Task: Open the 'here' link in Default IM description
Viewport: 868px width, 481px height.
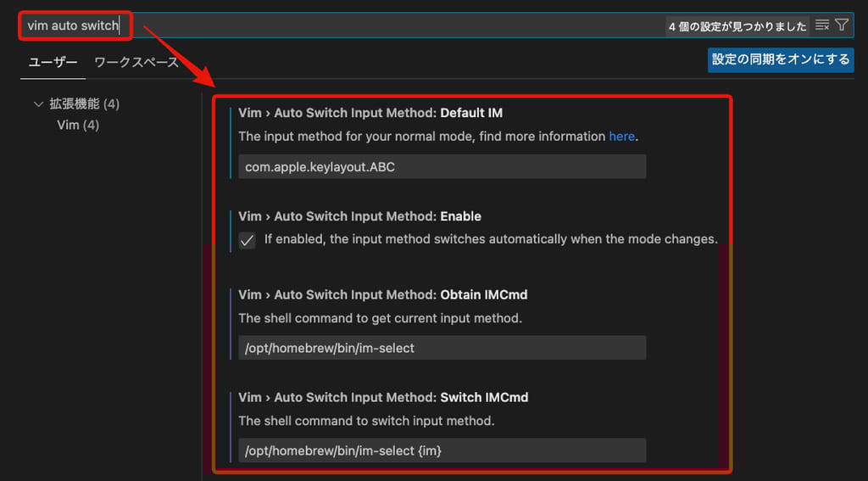Action: (621, 137)
